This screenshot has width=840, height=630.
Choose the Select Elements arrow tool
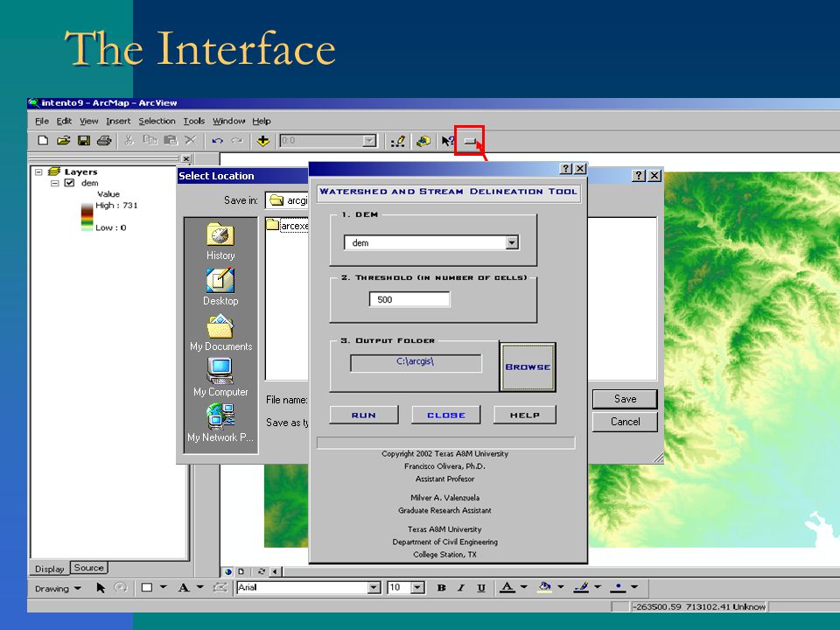tap(100, 588)
